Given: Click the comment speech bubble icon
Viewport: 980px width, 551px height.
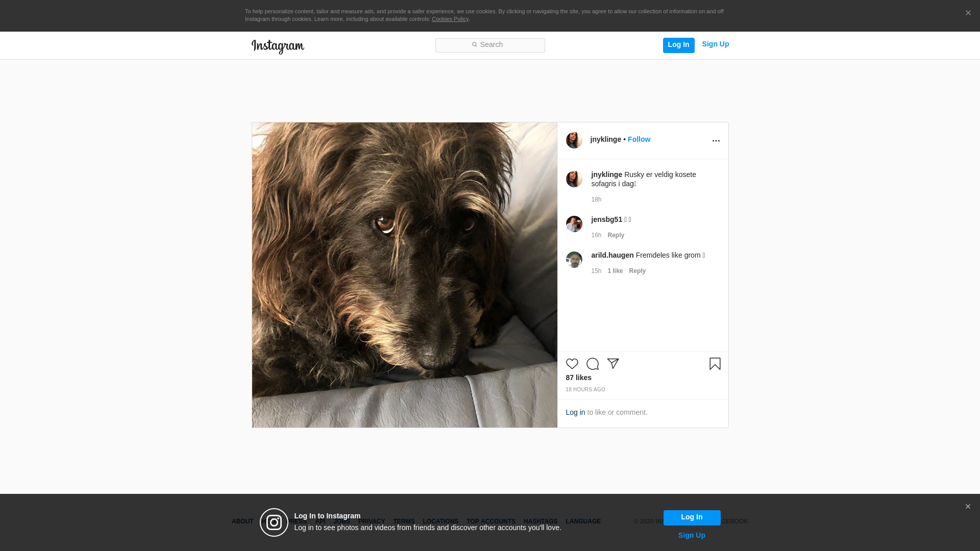Looking at the screenshot, I should pos(592,364).
